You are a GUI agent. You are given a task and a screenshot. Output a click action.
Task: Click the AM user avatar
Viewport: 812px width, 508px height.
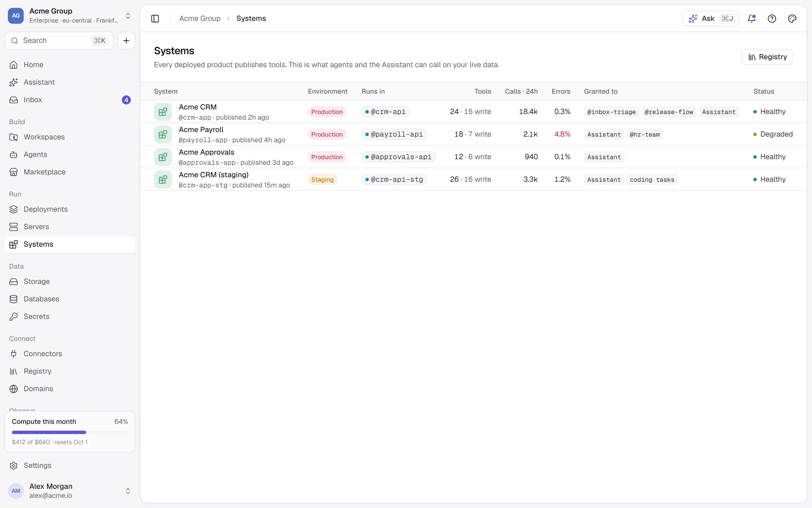pos(16,491)
